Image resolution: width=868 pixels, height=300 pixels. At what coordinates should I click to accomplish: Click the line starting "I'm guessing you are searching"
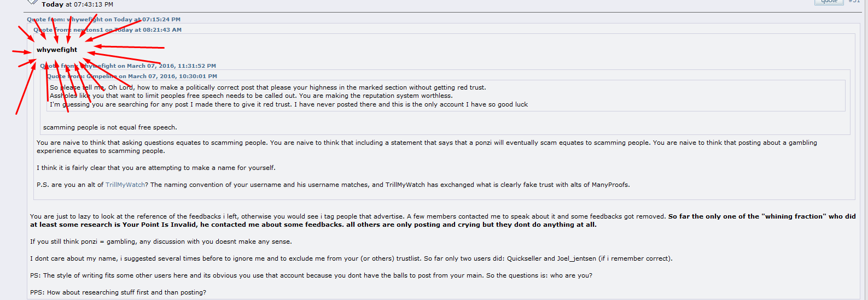(x=289, y=104)
